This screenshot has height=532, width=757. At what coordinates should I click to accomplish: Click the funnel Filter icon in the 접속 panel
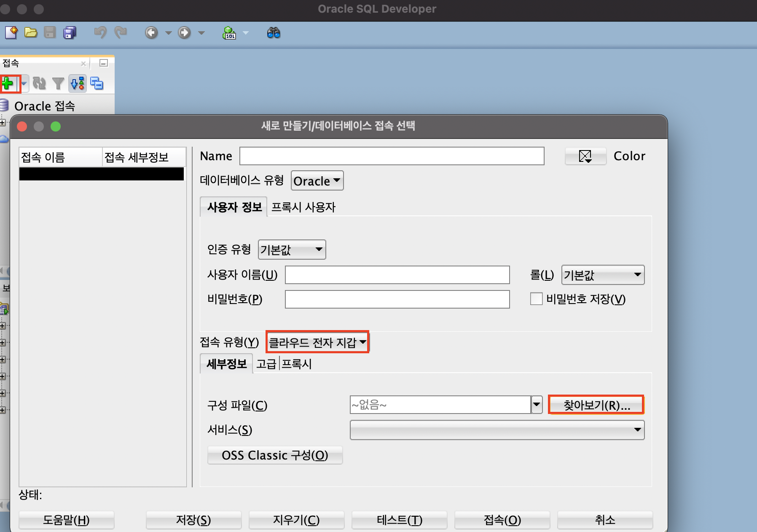[x=58, y=83]
